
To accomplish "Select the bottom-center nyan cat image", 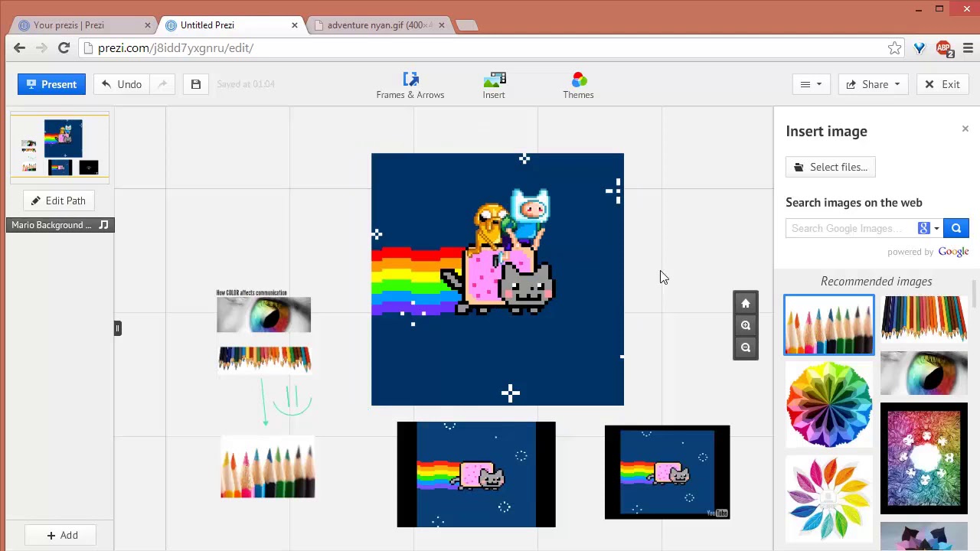I will coord(476,474).
